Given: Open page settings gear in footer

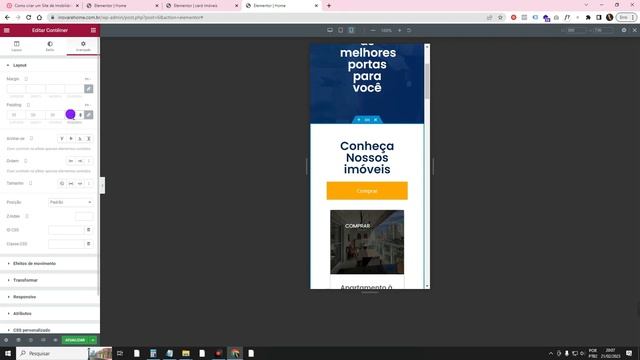Looking at the screenshot, I should click(x=6, y=340).
